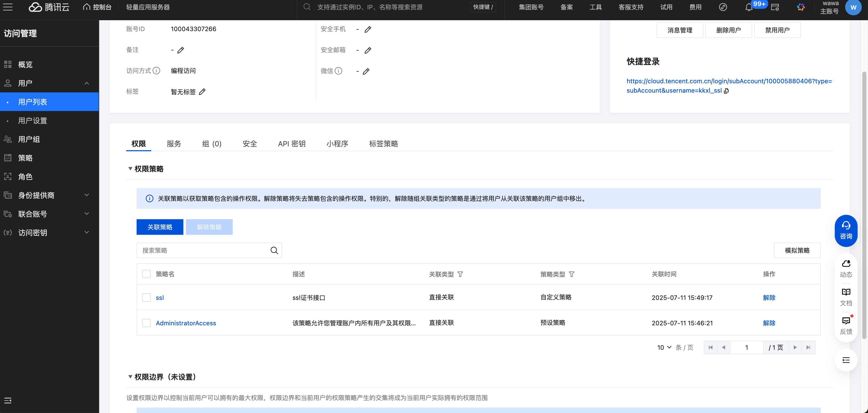Switch to the 组 (0) tab

click(x=212, y=144)
